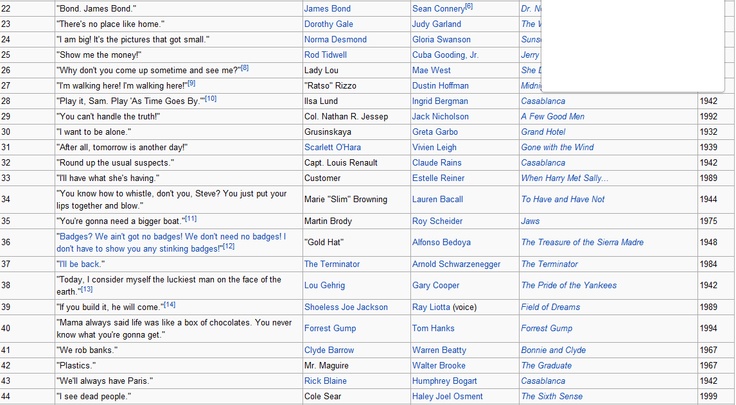Open footnote [8] after Mae West quote
736x405 pixels.
point(244,69)
